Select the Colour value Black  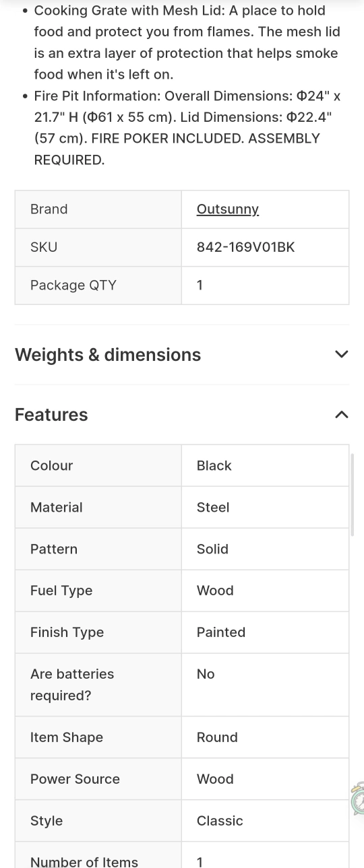[x=214, y=465]
